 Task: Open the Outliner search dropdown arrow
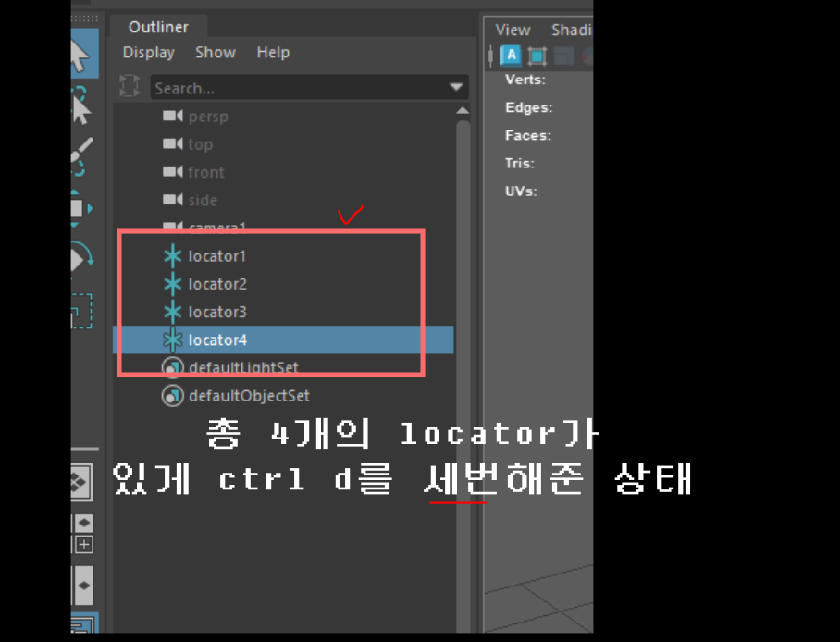[x=456, y=87]
